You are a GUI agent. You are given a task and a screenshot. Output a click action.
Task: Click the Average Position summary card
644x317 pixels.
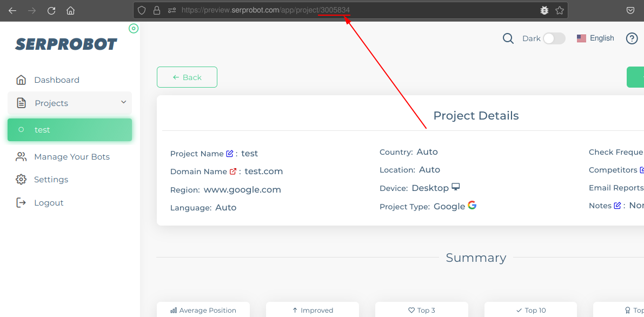203,309
